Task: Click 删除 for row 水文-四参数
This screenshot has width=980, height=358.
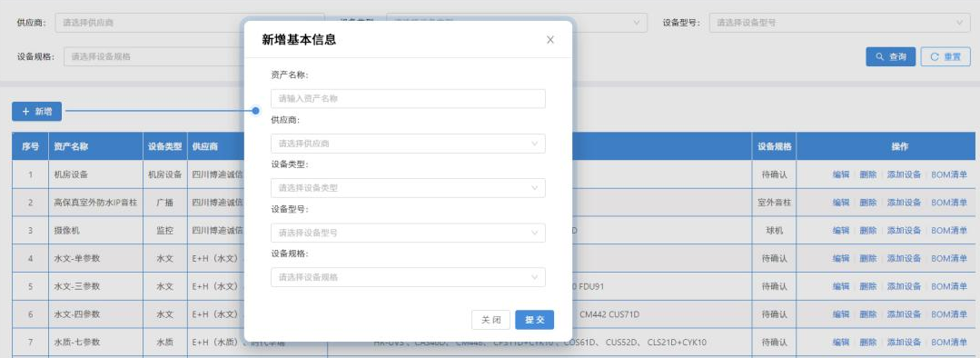Action: pos(868,314)
